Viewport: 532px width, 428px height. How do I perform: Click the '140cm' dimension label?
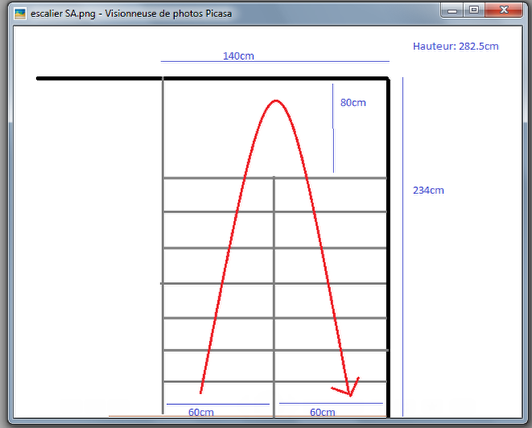(x=239, y=56)
